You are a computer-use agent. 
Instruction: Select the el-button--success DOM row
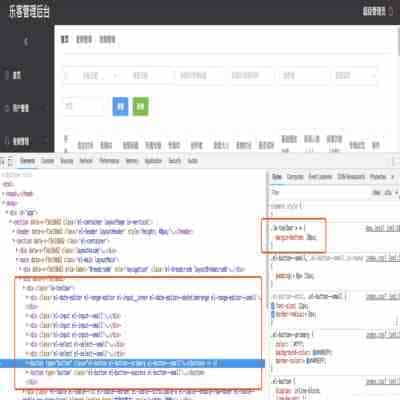coord(117,372)
